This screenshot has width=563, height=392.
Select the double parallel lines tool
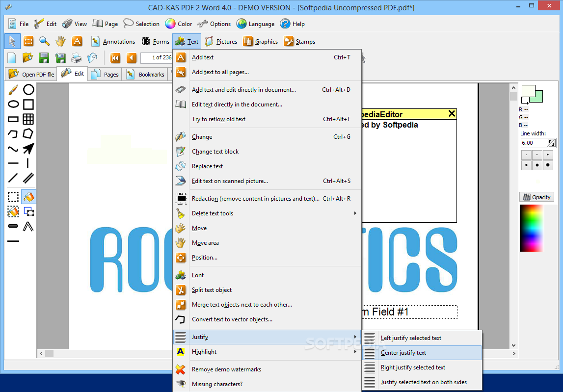28,178
